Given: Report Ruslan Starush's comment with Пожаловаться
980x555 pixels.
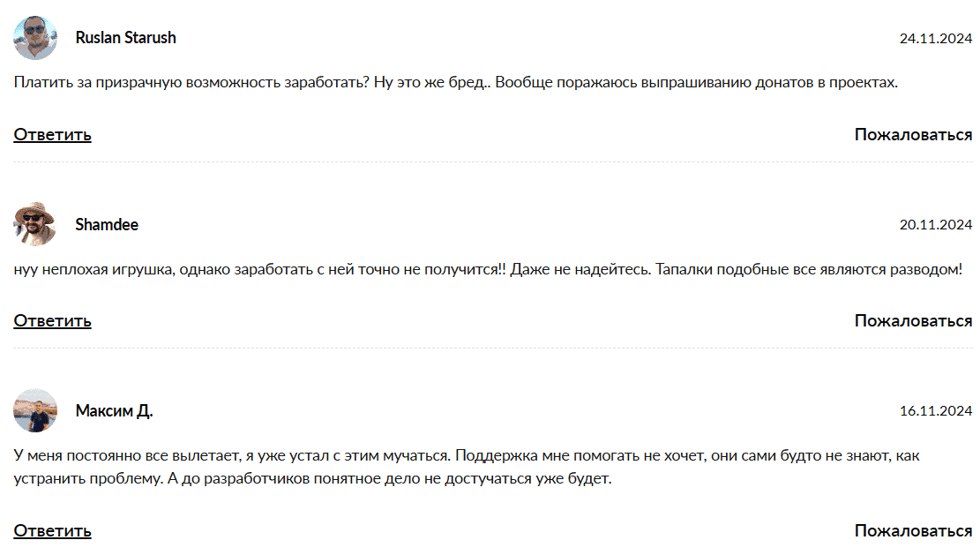Looking at the screenshot, I should (913, 134).
